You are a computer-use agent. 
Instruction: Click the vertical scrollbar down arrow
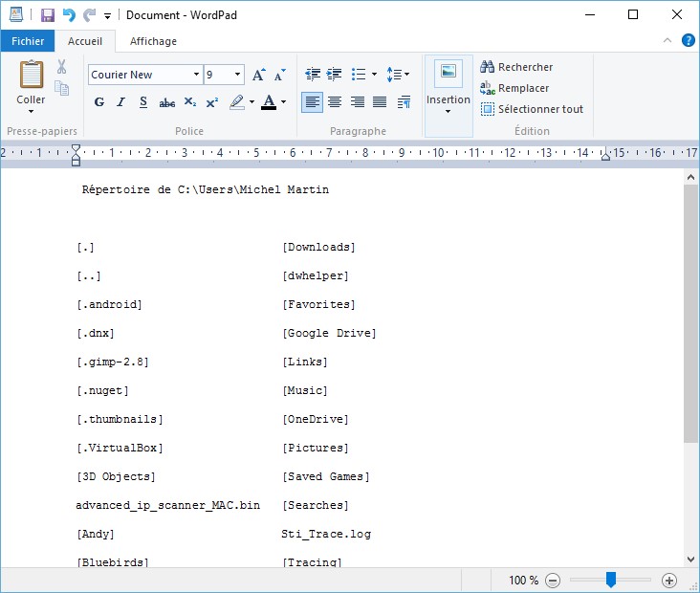[x=691, y=560]
